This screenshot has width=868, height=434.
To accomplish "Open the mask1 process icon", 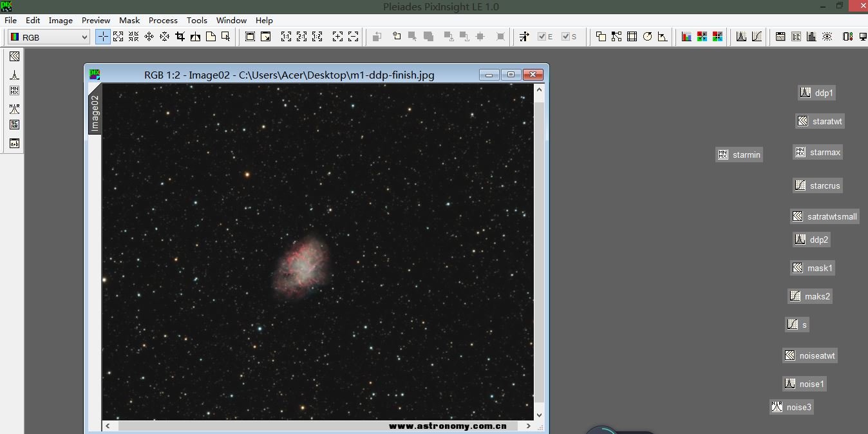I will point(813,268).
